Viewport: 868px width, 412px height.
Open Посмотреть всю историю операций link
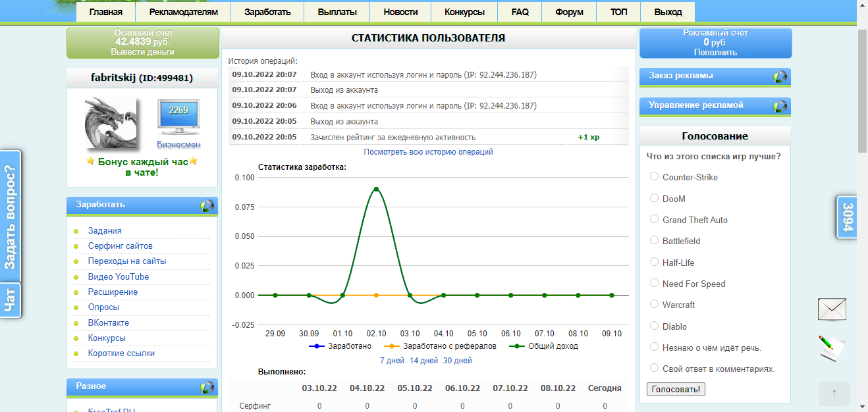point(428,152)
